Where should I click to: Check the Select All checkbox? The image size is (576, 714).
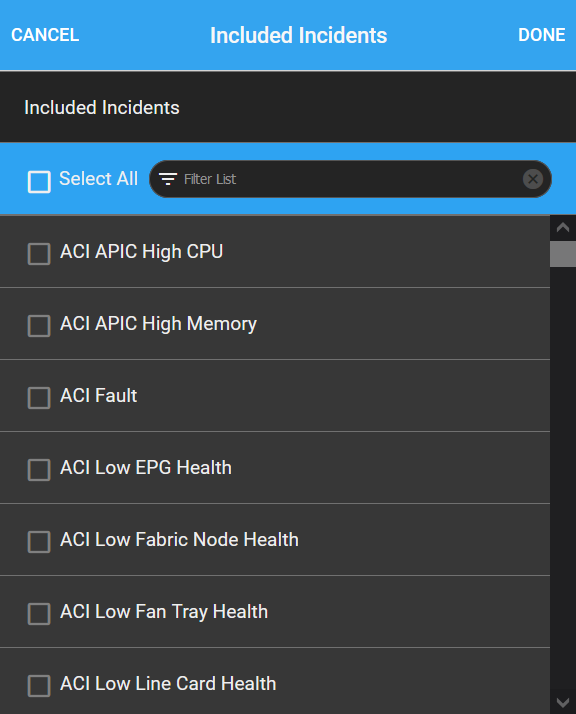point(39,182)
